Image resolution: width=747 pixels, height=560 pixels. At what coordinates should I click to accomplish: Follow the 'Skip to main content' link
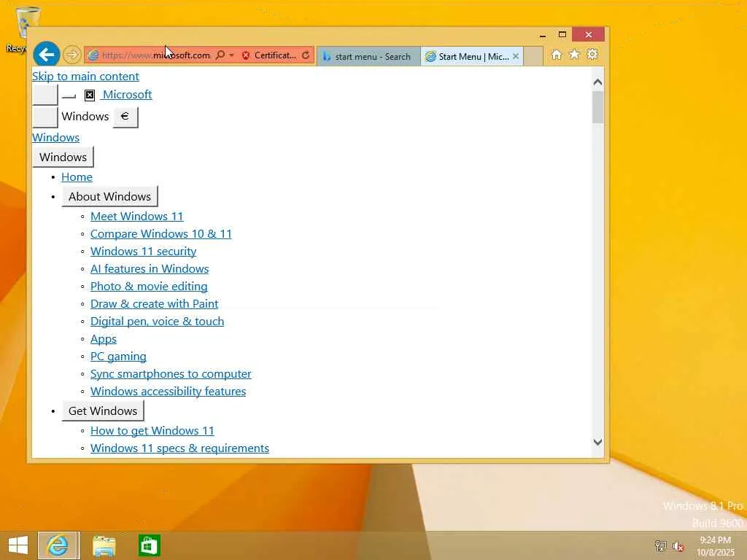(x=85, y=76)
